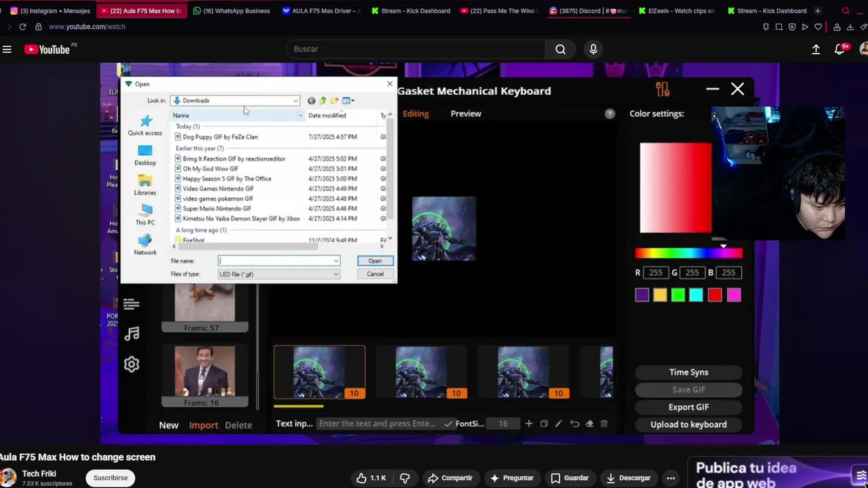The height and width of the screenshot is (488, 868).
Task: Go up one folder level in Open dialog
Action: [x=323, y=100]
